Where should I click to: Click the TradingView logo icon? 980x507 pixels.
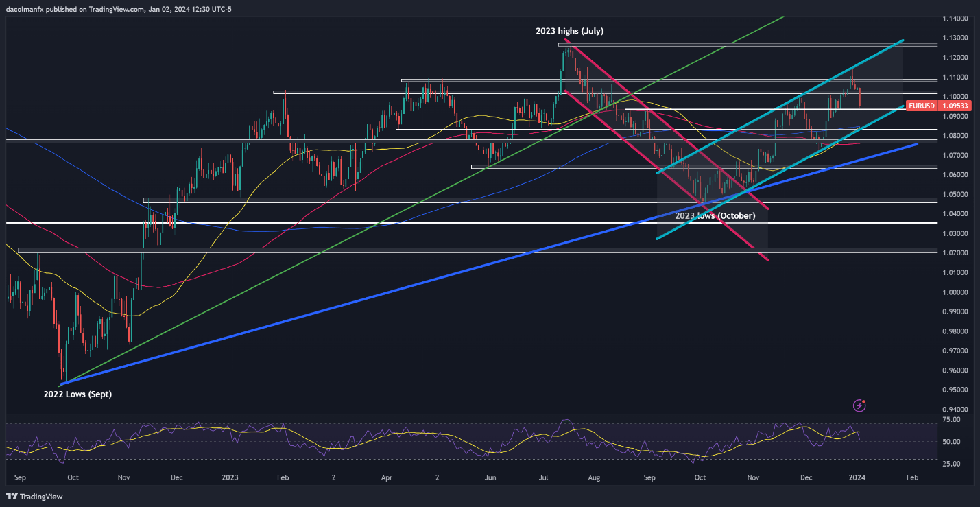coord(12,496)
